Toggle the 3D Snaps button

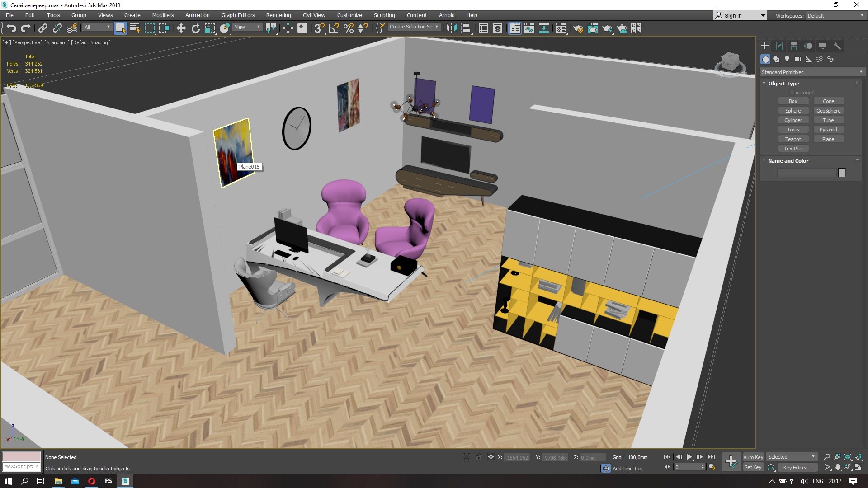pyautogui.click(x=319, y=28)
